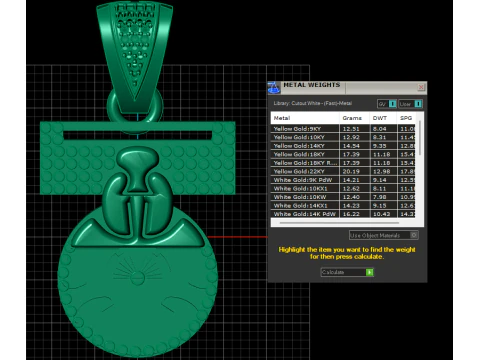Sort by the Metal column header
480x360 pixels.
click(305, 118)
